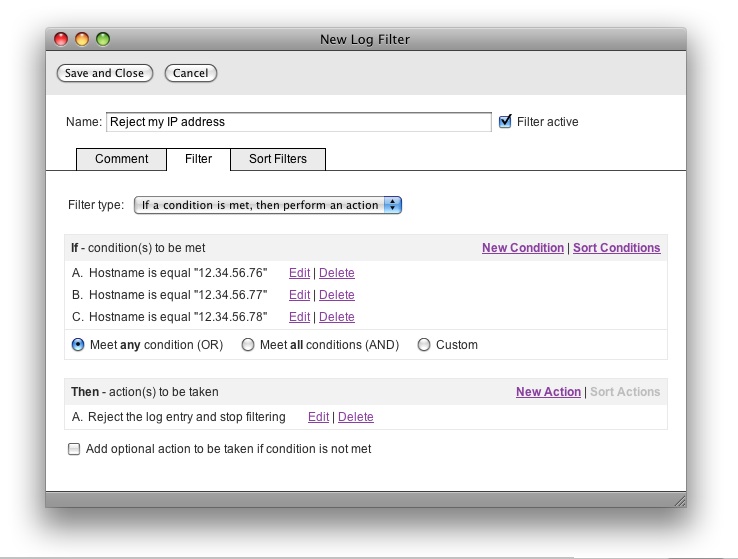Open the Sort Filters tab
The image size is (738, 559).
(278, 159)
